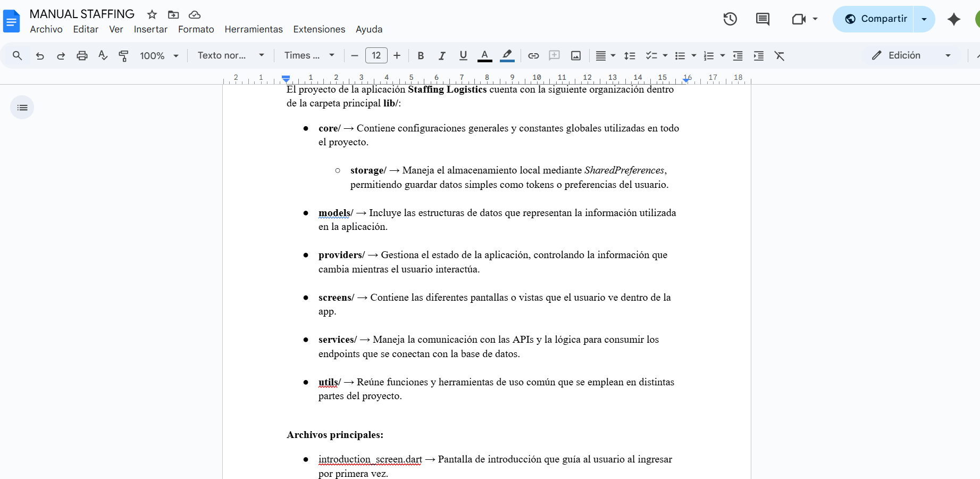Click insert image icon

click(575, 56)
